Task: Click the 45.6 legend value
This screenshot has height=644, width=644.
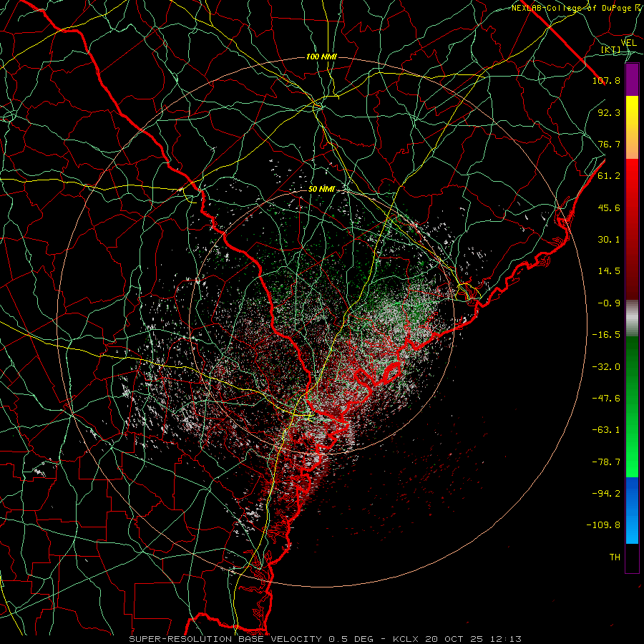Action: pyautogui.click(x=609, y=208)
